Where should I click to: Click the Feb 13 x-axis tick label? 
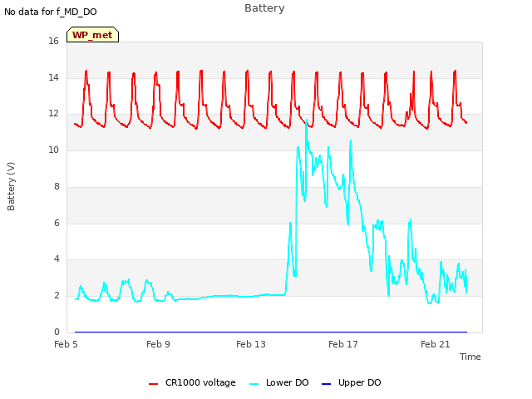point(251,344)
